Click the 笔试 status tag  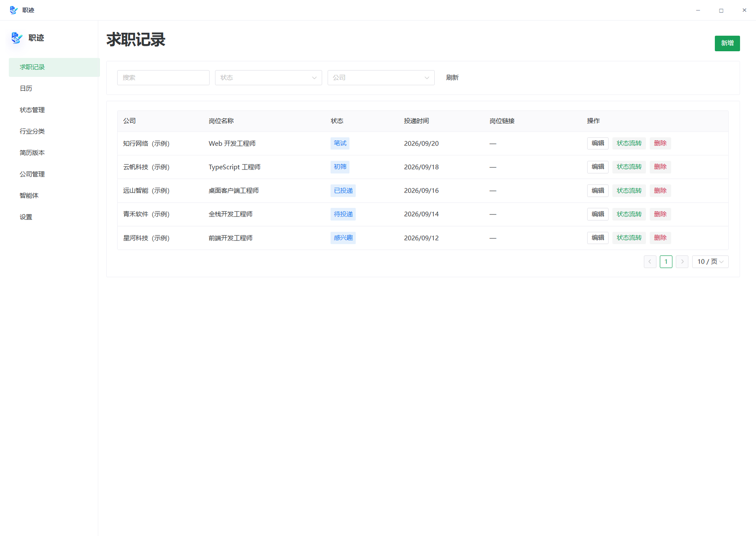tap(340, 144)
